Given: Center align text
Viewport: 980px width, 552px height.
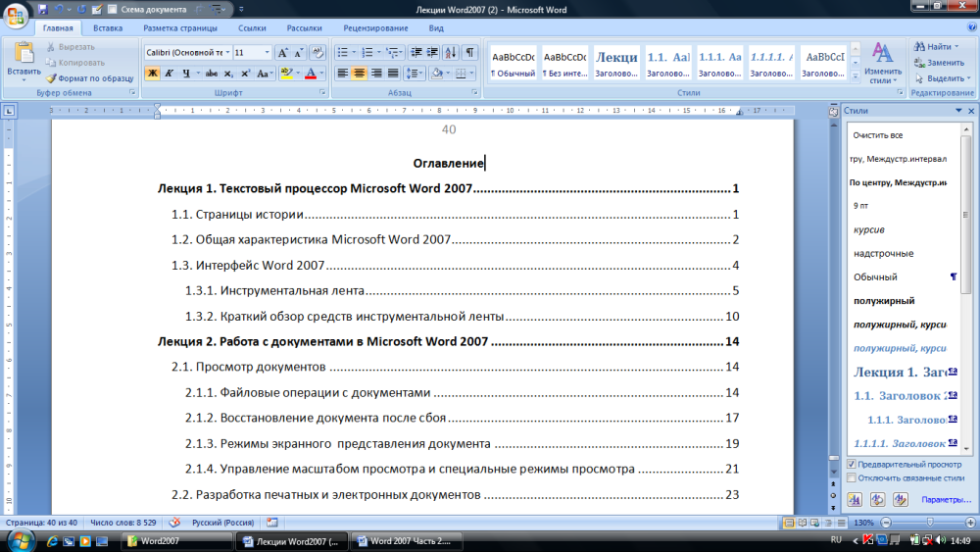Looking at the screenshot, I should 360,74.
